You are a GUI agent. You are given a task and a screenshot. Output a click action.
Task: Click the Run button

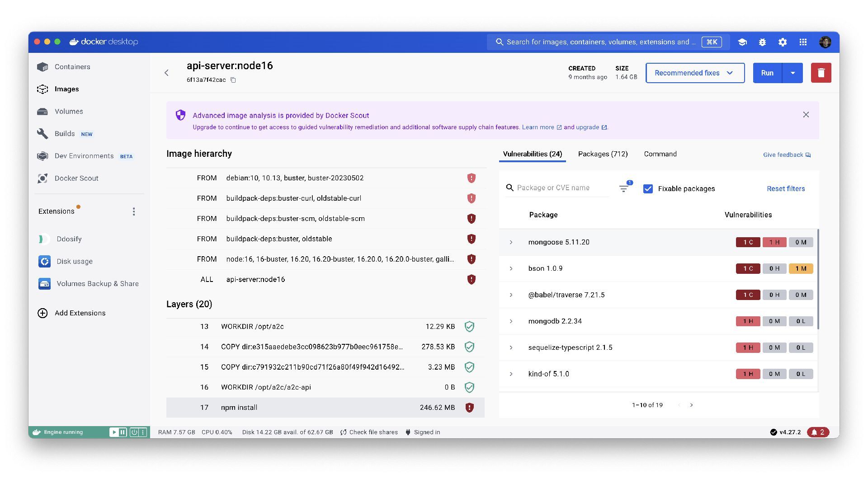767,73
